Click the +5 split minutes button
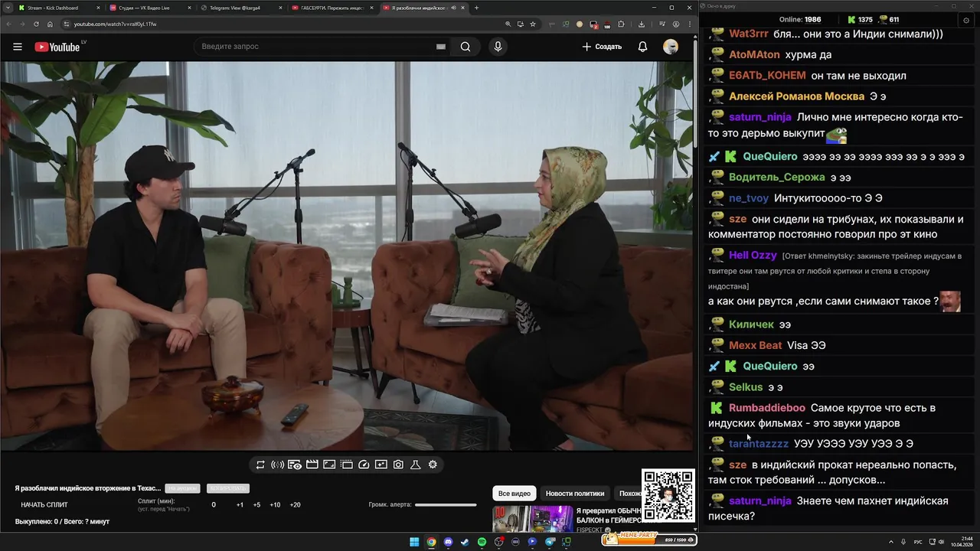The image size is (980, 551). 256,505
